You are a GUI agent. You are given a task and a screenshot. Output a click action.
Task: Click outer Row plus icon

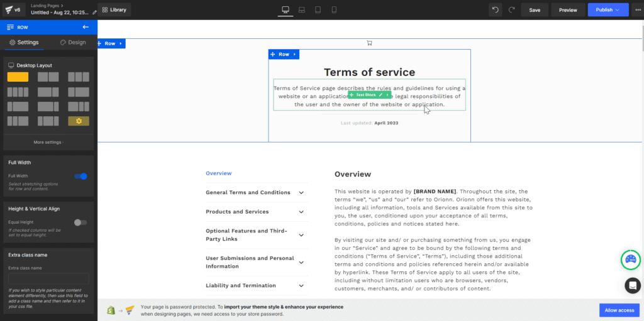coord(100,43)
